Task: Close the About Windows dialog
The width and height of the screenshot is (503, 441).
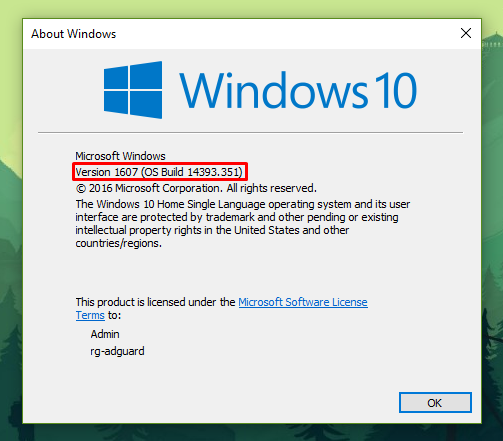Action: click(466, 33)
